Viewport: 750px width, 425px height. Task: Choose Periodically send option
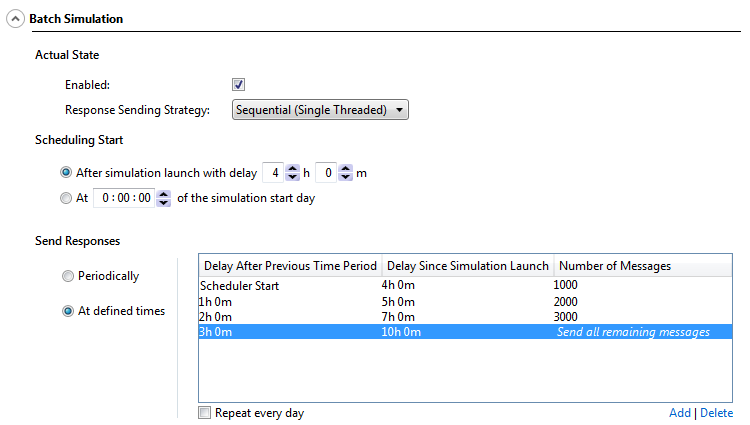tap(68, 276)
